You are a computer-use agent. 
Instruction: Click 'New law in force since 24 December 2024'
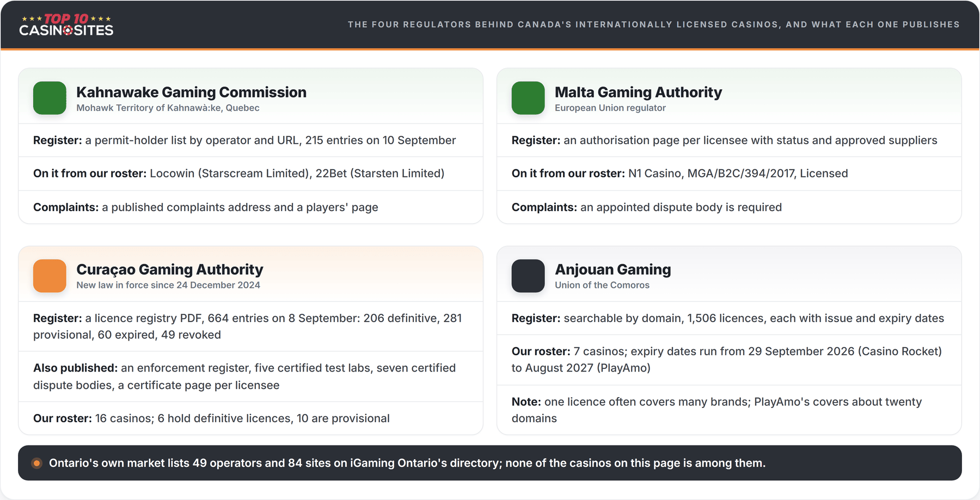pos(168,285)
